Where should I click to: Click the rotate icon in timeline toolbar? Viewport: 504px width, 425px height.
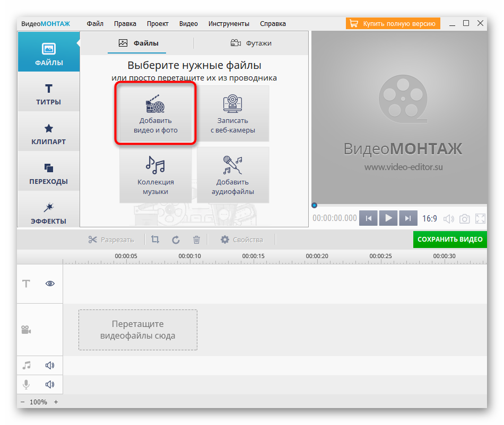pos(176,240)
